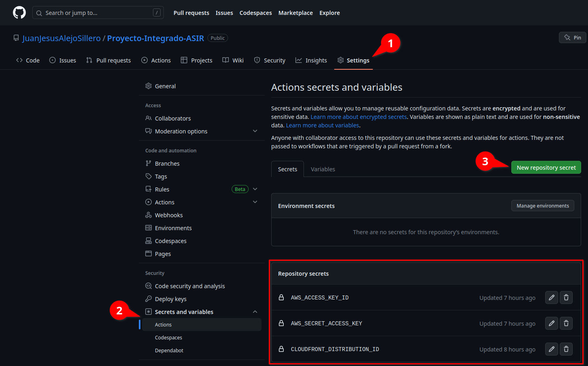The height and width of the screenshot is (366, 588).
Task: Click the lock icon next to AWS_ACCESS_KEY_ID
Action: 281,297
